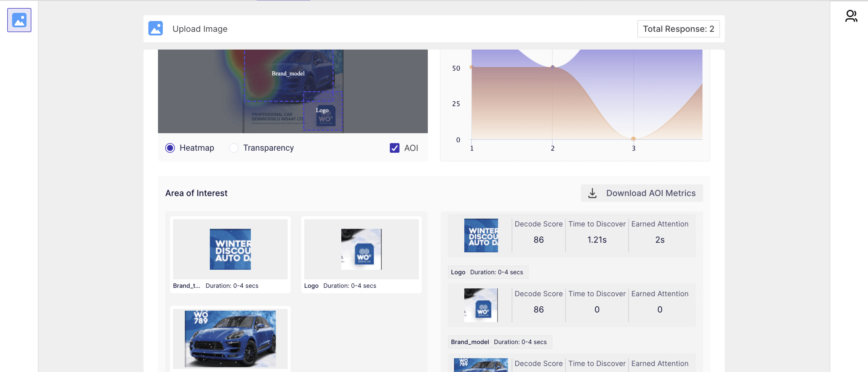Click the Logo region on heatmap
Viewport: 868px width, 372px height.
[323, 111]
